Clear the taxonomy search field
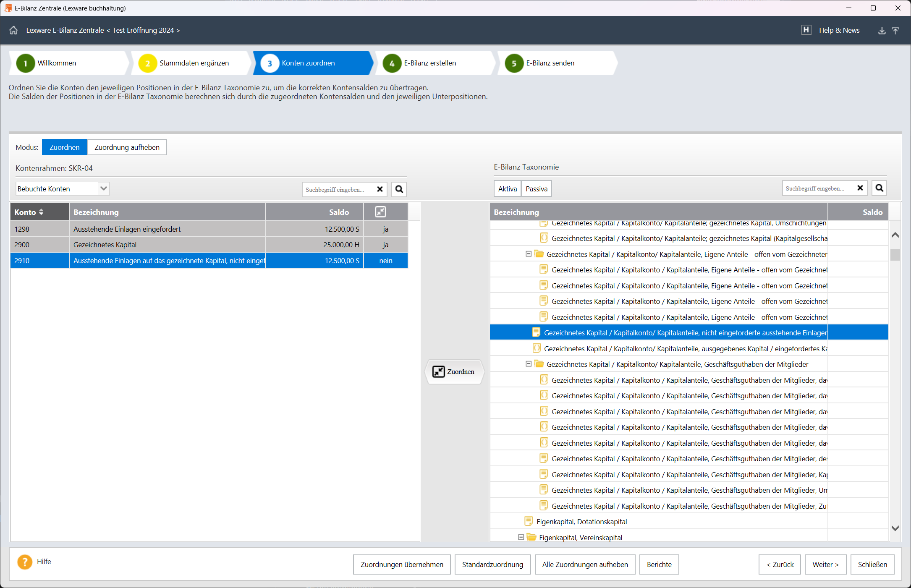This screenshot has height=588, width=911. point(860,188)
